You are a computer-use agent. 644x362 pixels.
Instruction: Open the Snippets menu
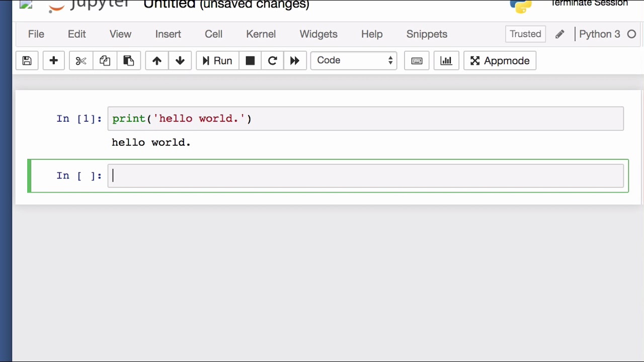(x=427, y=34)
